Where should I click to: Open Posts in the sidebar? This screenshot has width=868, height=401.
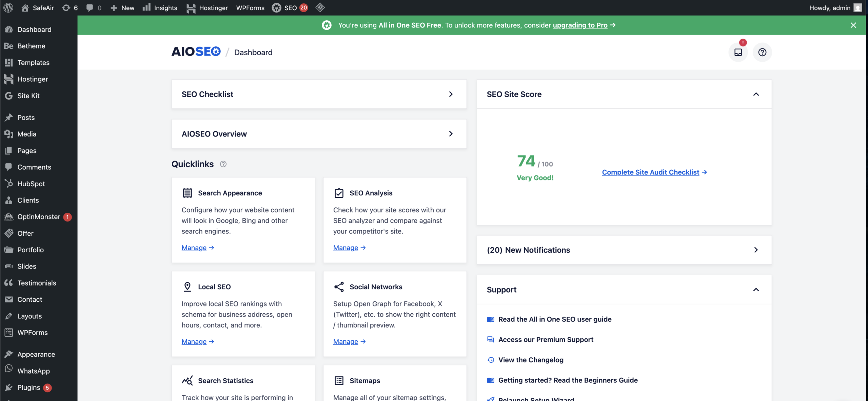[39, 118]
